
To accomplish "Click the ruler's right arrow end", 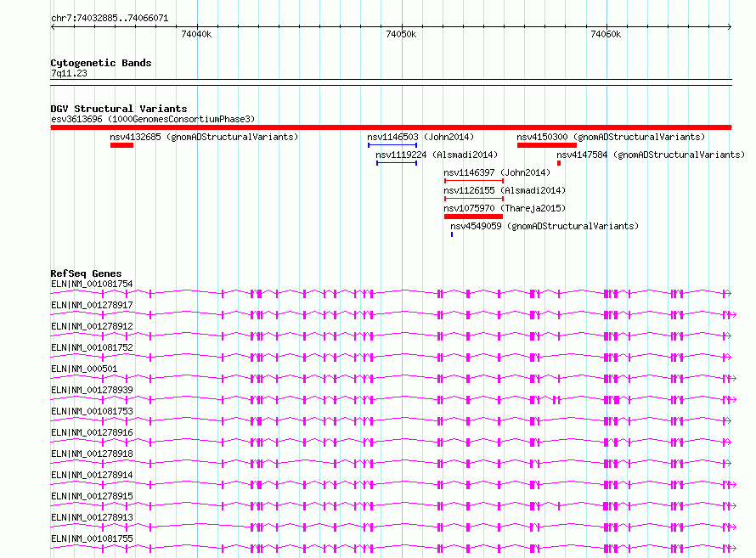I will (730, 27).
